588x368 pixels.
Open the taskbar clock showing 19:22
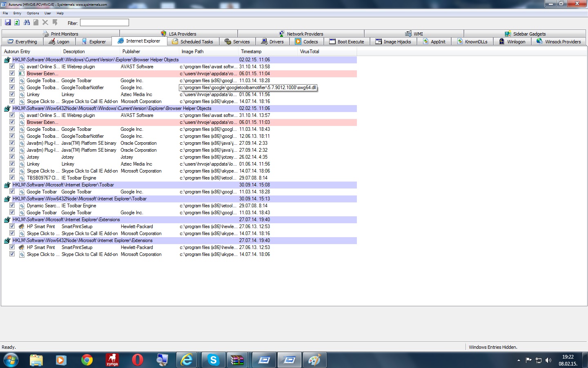tap(568, 360)
